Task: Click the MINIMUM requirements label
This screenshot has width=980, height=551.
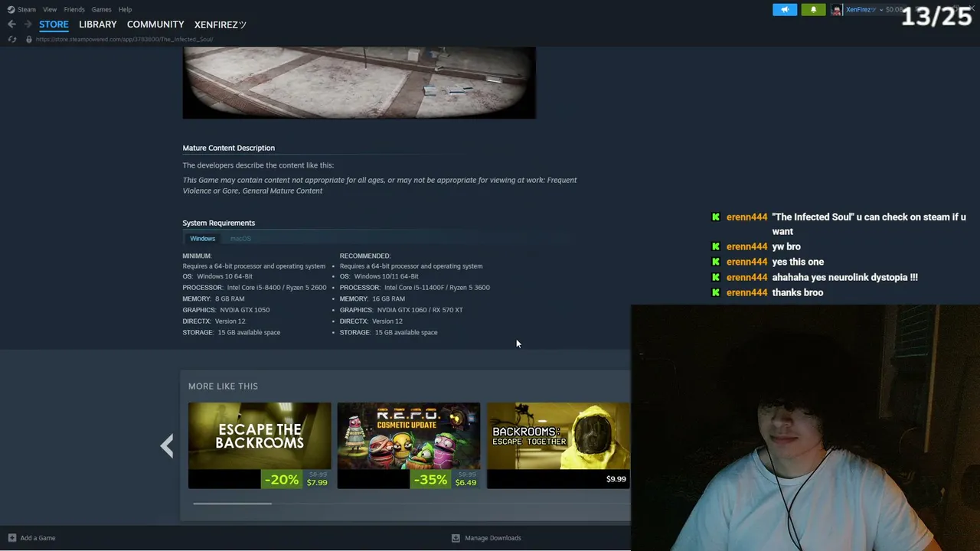Action: 197,256
